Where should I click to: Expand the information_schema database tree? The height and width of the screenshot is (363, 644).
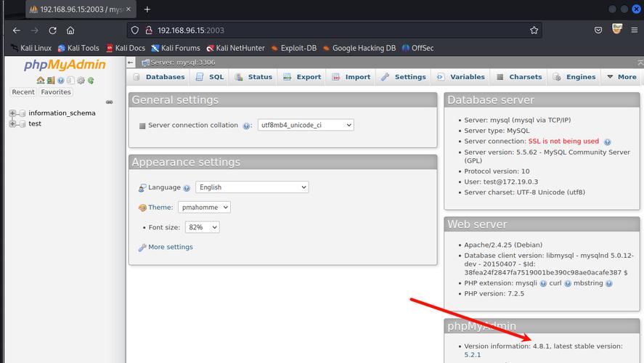click(x=12, y=113)
